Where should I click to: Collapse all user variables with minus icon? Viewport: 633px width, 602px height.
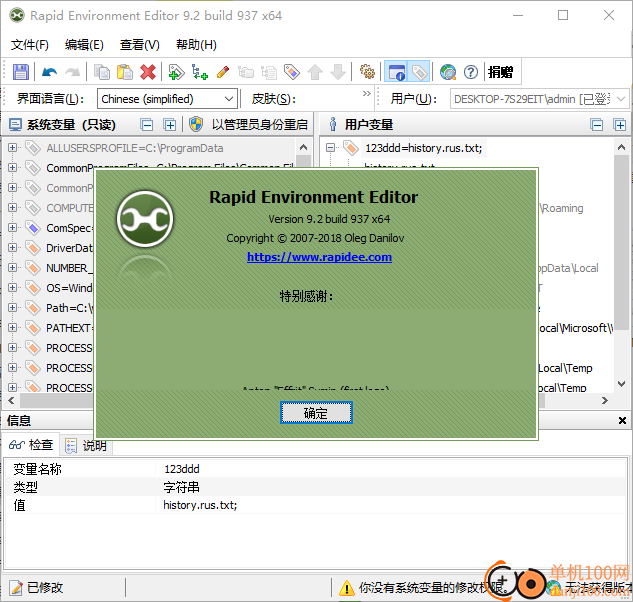click(597, 125)
